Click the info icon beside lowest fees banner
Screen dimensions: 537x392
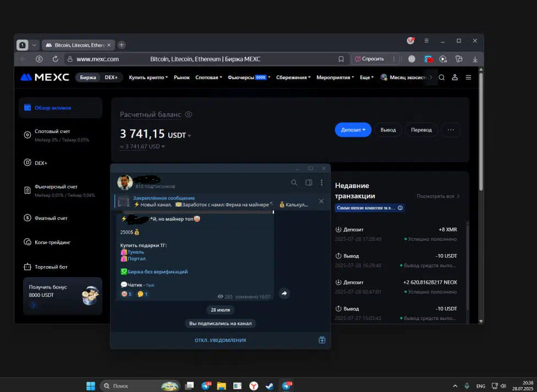(400, 208)
